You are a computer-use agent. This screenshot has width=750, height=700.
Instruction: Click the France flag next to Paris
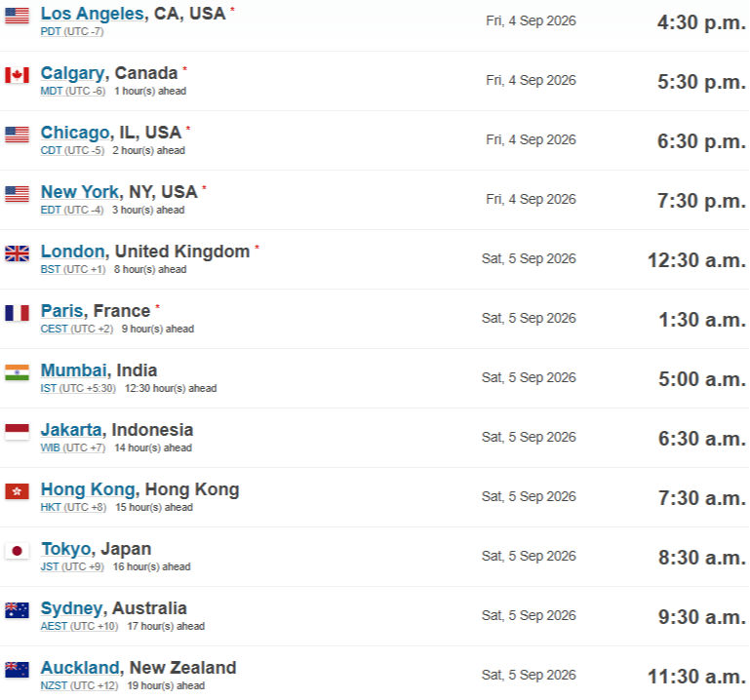click(17, 313)
